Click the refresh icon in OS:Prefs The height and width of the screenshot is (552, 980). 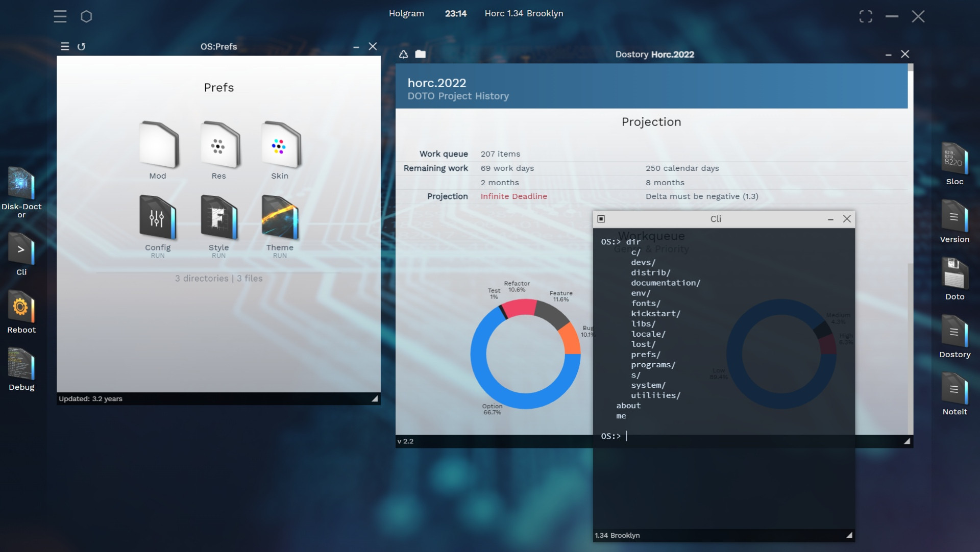(81, 46)
